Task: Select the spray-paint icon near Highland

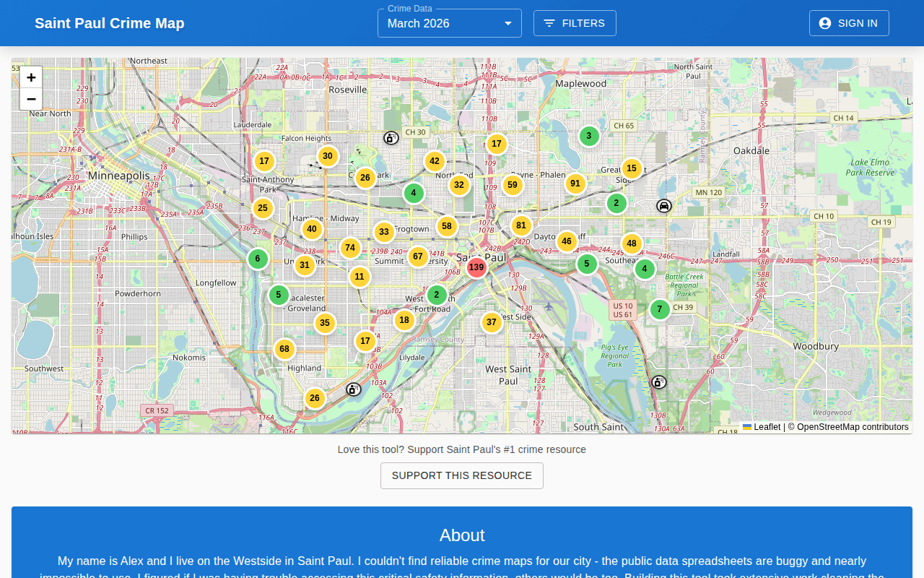Action: [353, 389]
